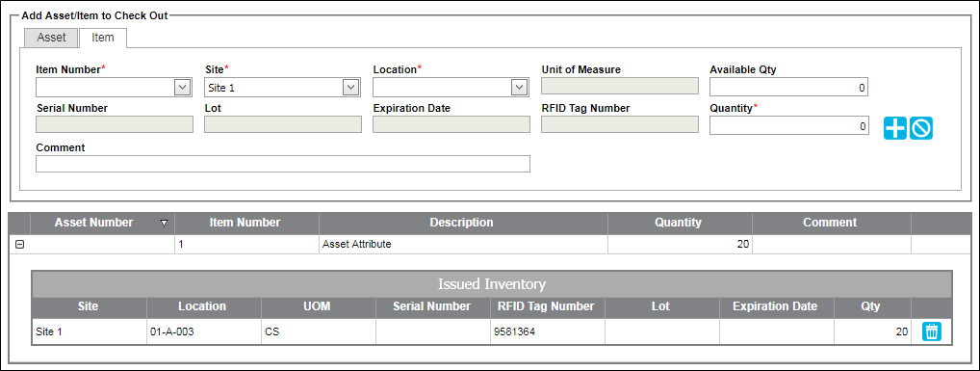This screenshot has width=980, height=371.
Task: Open the Location dropdown
Action: [520, 88]
